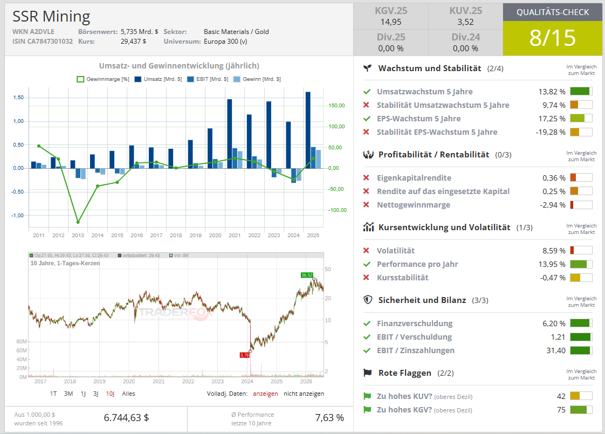Click market comparison bar for Umsatzwachstum 5 Jahre
This screenshot has height=434, width=605.
(x=581, y=91)
